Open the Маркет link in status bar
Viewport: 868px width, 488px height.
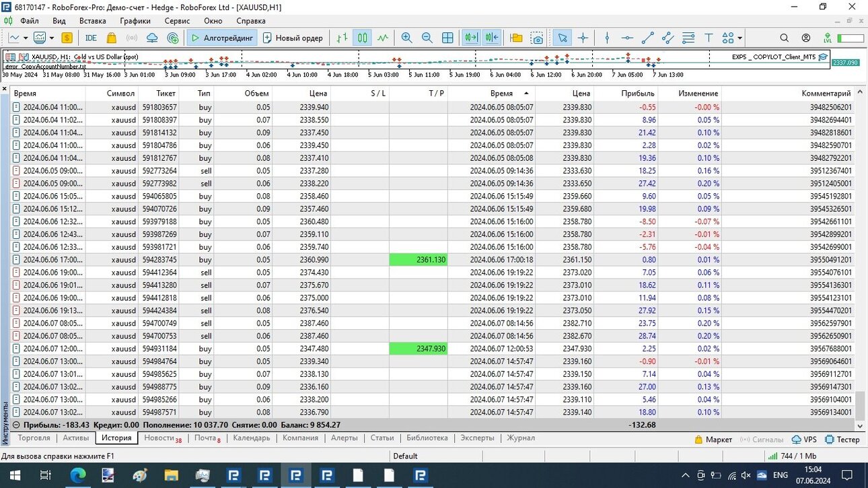pyautogui.click(x=713, y=440)
